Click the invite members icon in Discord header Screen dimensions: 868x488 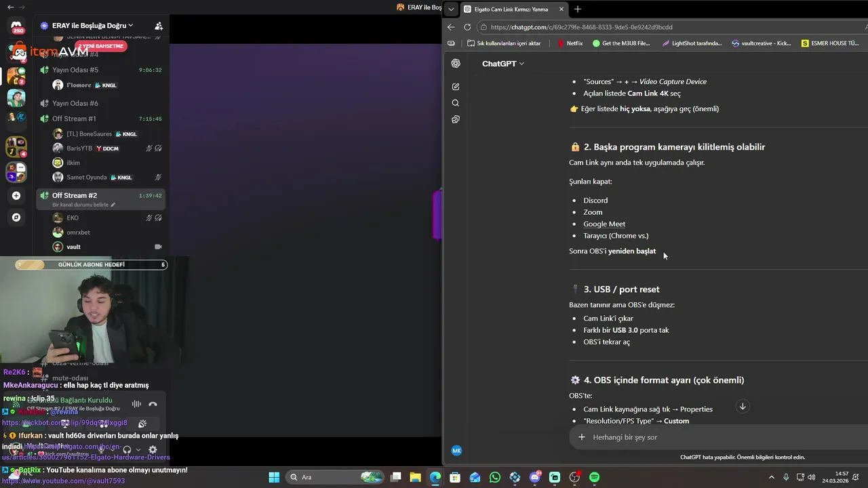point(159,26)
